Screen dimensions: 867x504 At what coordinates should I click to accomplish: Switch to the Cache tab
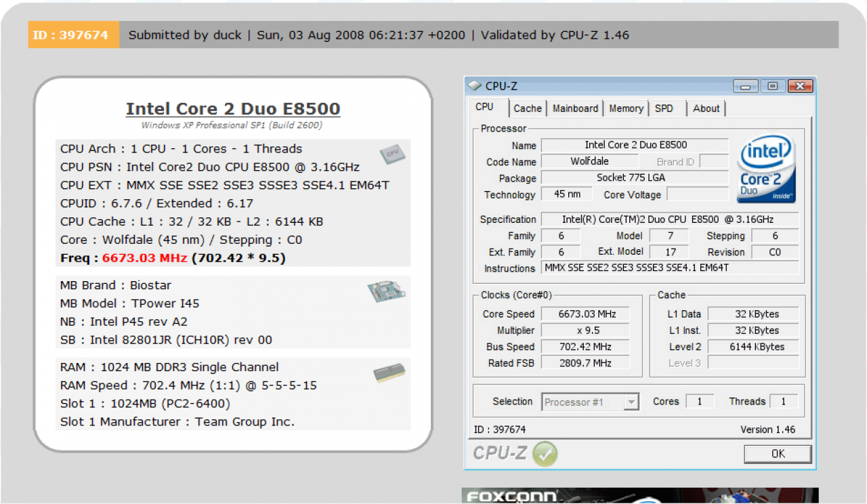click(528, 108)
